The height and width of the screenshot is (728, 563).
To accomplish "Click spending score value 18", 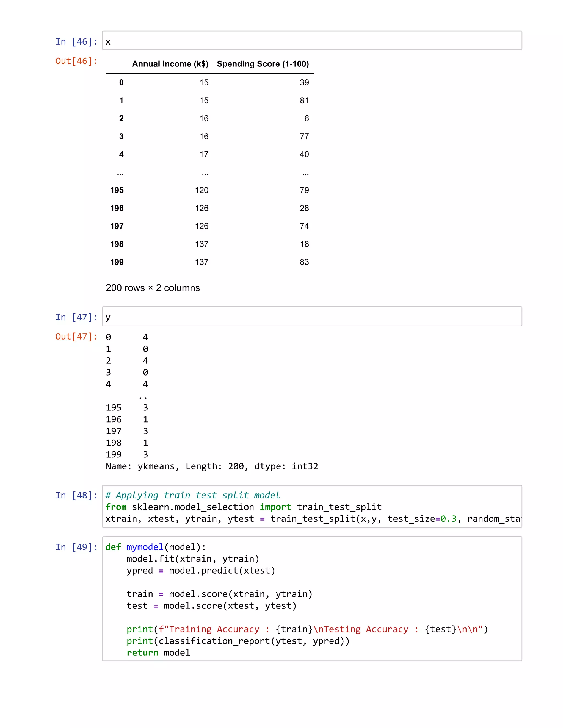I will click(x=304, y=244).
